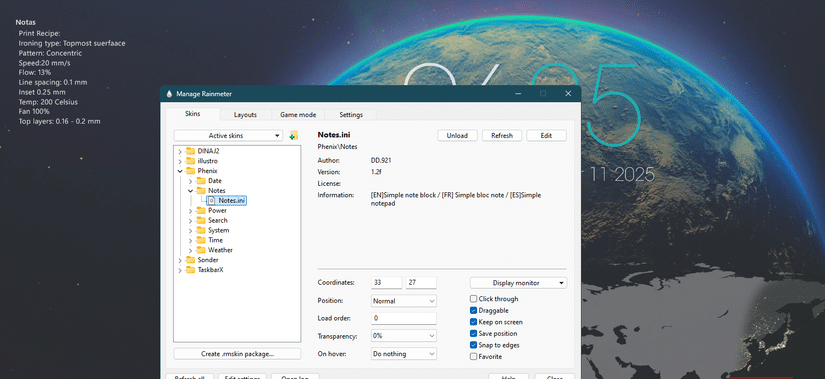Screen dimensions: 825x379
Task: Click the TaskbarX folder icon
Action: click(190, 270)
